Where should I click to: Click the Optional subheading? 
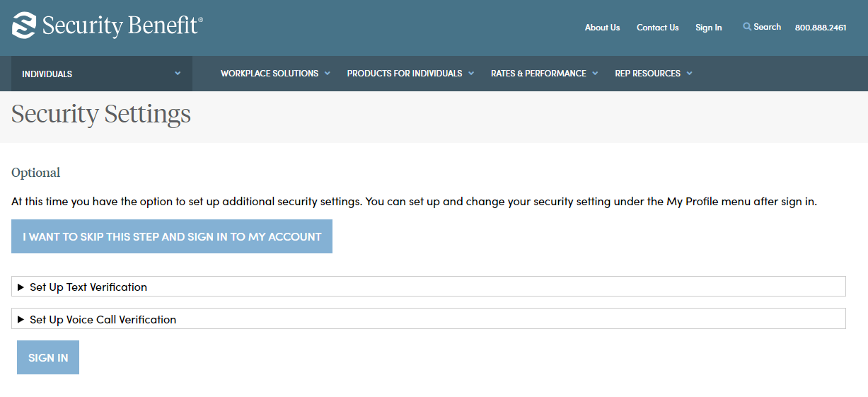36,173
